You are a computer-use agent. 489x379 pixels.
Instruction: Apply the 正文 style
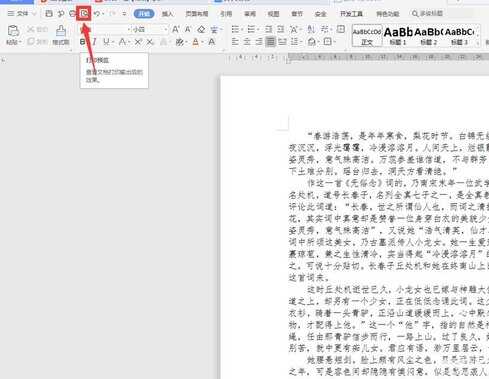tap(367, 36)
